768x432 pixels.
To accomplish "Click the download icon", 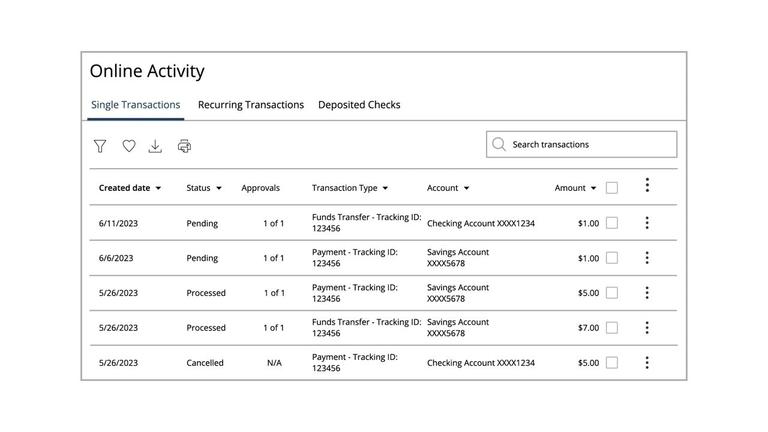I will point(155,146).
